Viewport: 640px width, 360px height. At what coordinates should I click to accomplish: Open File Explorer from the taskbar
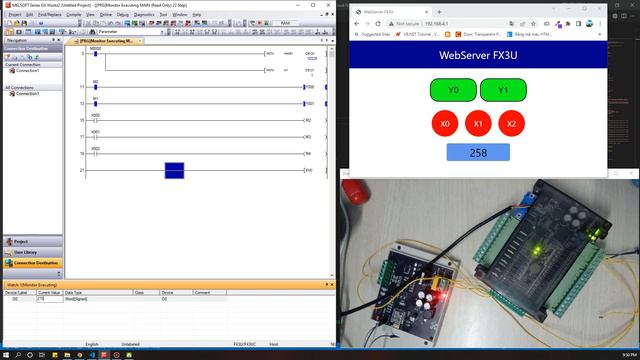pos(67,355)
